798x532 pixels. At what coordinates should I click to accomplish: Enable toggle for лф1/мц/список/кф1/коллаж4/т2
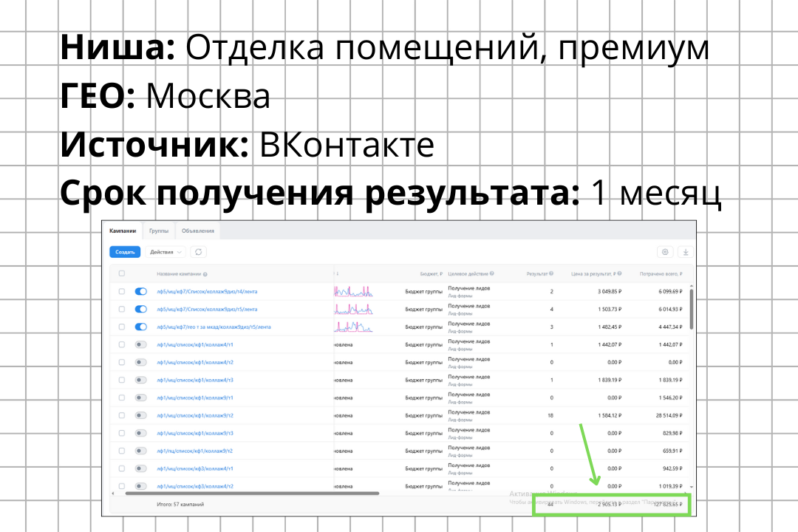tap(141, 363)
